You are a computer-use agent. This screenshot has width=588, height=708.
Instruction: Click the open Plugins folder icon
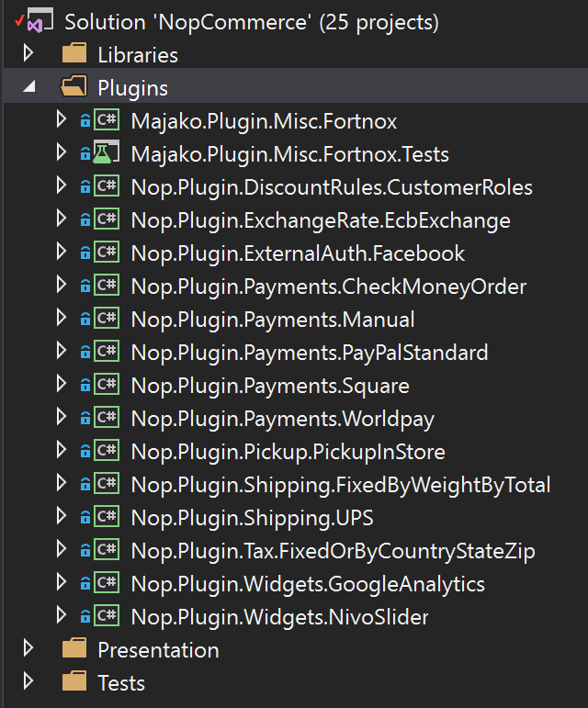73,87
